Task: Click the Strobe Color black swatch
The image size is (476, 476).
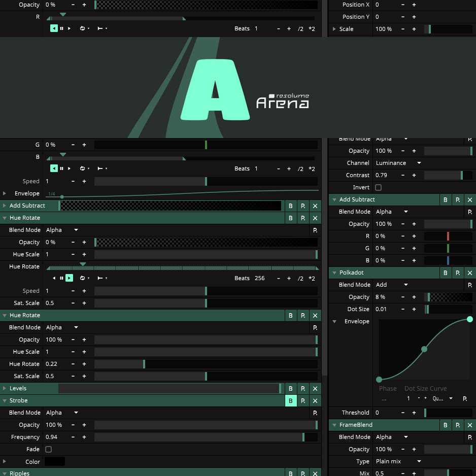Action: 55,461
